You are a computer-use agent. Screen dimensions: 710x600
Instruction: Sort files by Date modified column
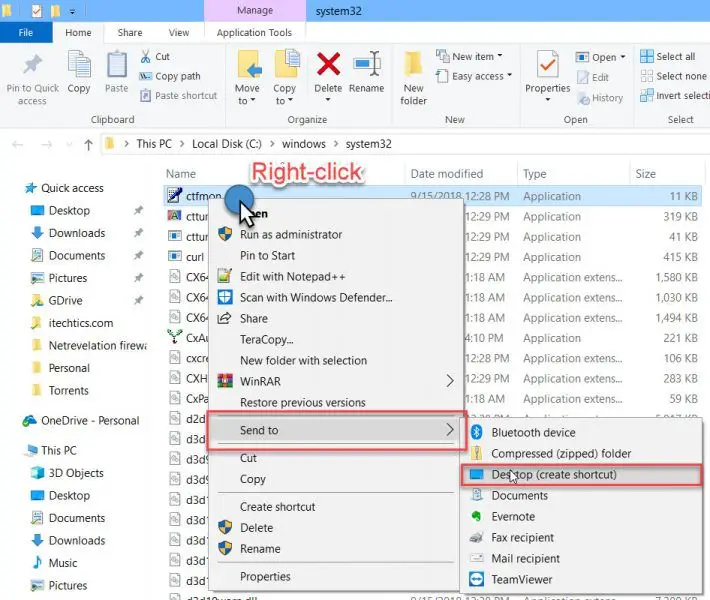[446, 174]
